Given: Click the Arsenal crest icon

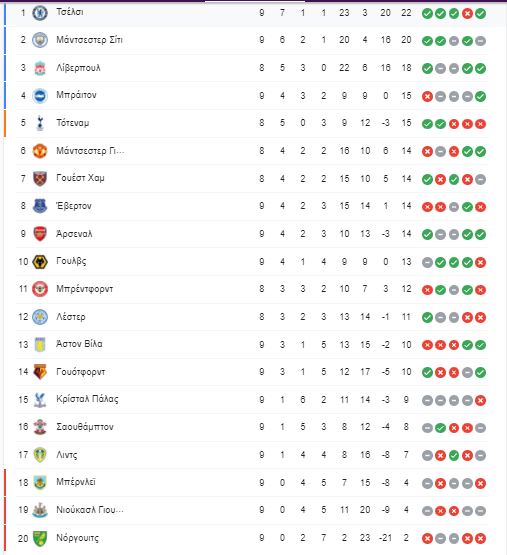Looking at the screenshot, I should click(x=40, y=234).
